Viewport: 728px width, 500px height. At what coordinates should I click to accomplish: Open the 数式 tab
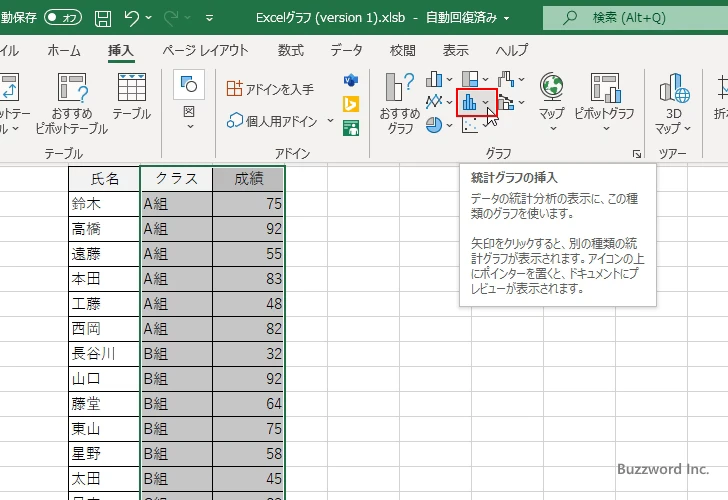(x=291, y=50)
